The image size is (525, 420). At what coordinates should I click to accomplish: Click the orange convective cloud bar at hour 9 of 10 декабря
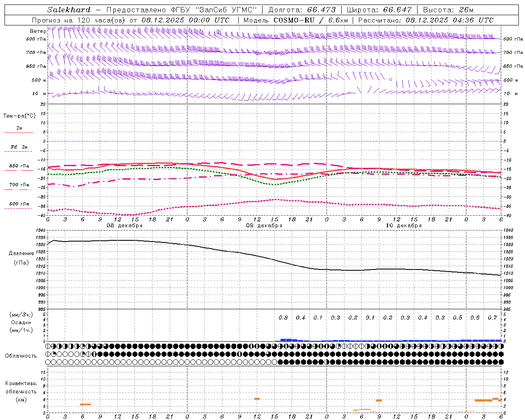click(x=379, y=400)
